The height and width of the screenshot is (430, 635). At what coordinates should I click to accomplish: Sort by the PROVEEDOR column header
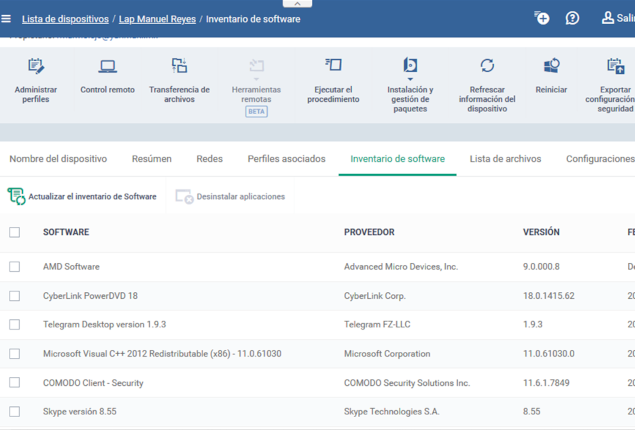tap(369, 232)
